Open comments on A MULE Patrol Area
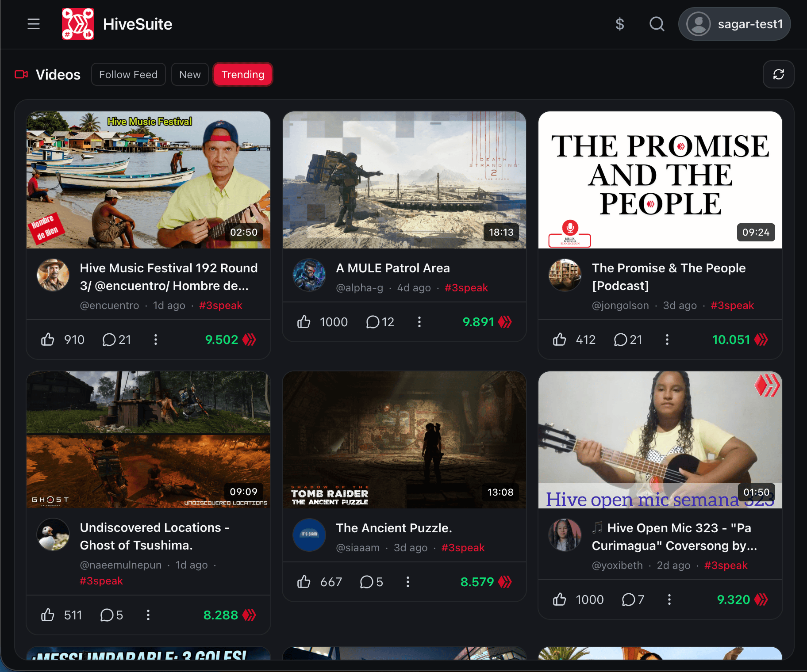This screenshot has height=672, width=807. [x=380, y=322]
